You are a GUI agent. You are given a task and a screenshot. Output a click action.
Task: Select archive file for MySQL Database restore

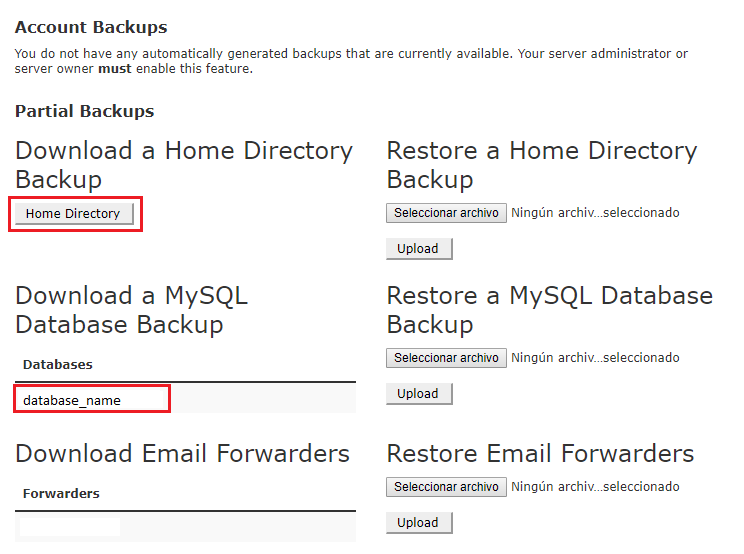(446, 358)
